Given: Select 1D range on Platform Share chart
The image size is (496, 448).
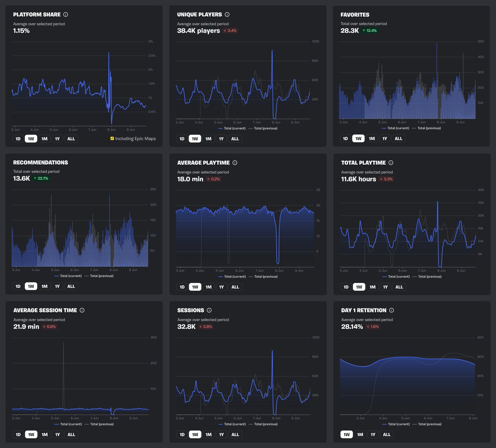Looking at the screenshot, I should pyautogui.click(x=18, y=138).
